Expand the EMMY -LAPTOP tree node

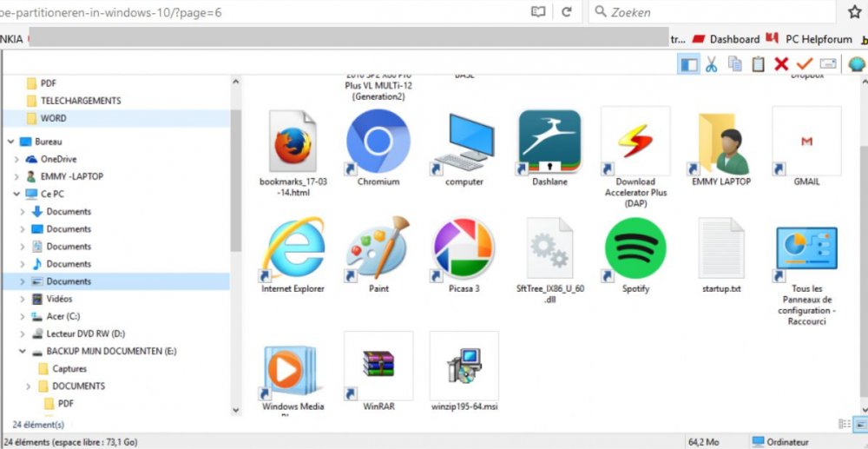(16, 176)
